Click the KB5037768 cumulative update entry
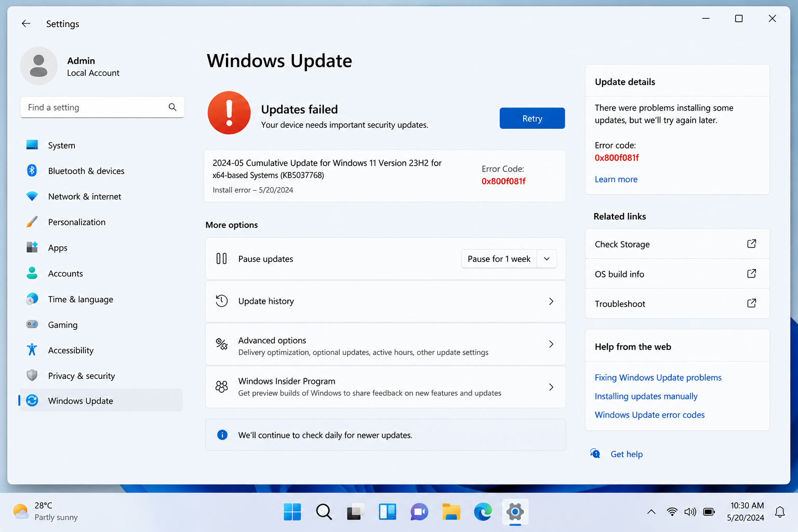The image size is (798, 532). coord(385,176)
